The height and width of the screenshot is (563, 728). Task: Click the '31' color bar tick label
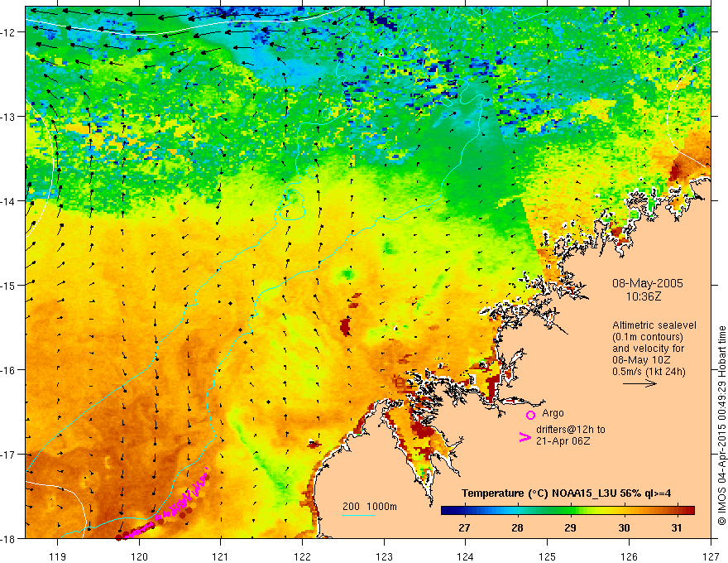(677, 527)
